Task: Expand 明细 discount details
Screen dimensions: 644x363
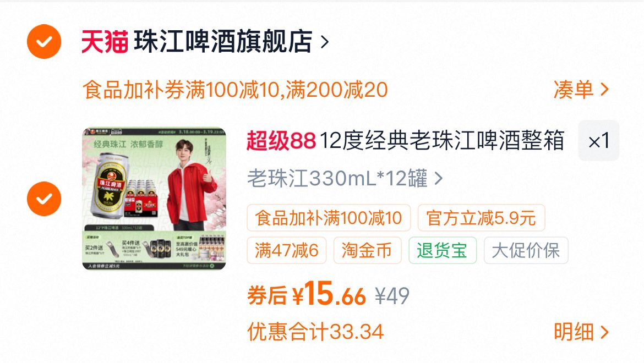Action: point(581,332)
